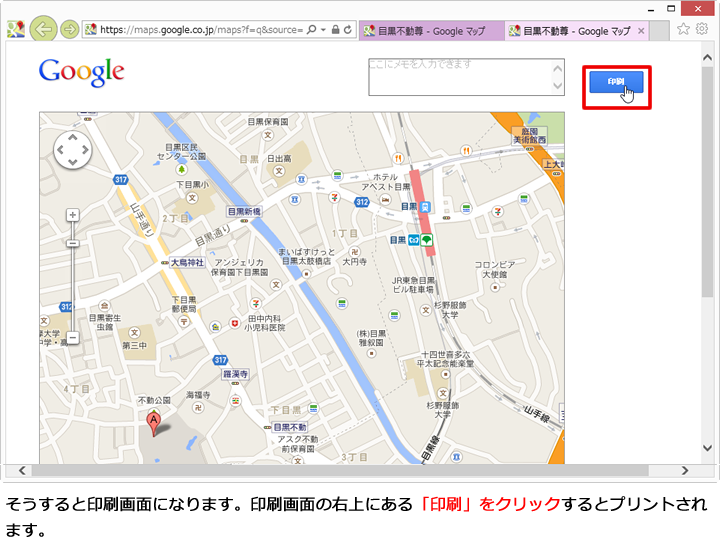Click the 田中内科小児科医院 hospital icon
Viewport: 720px width, 538px height.
tap(235, 324)
